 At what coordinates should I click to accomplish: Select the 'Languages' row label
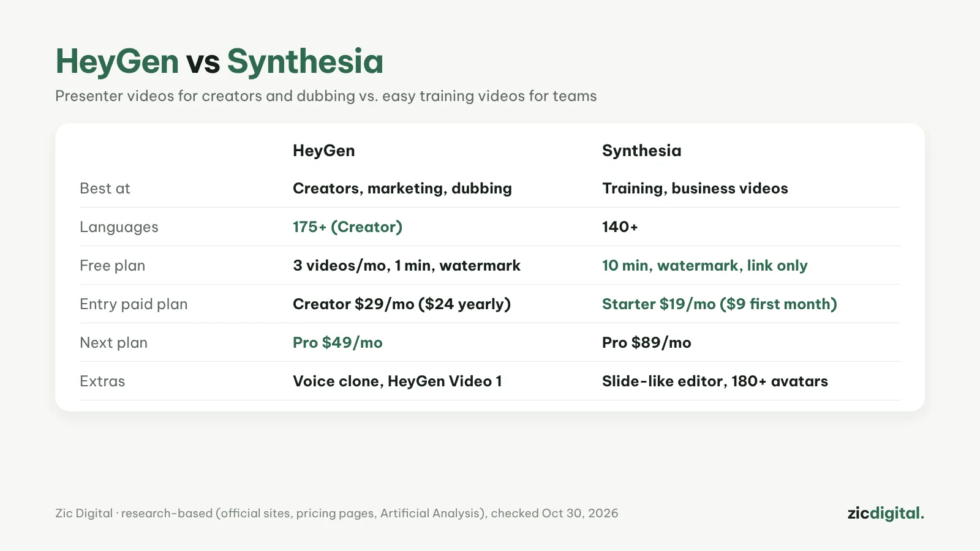pyautogui.click(x=119, y=227)
